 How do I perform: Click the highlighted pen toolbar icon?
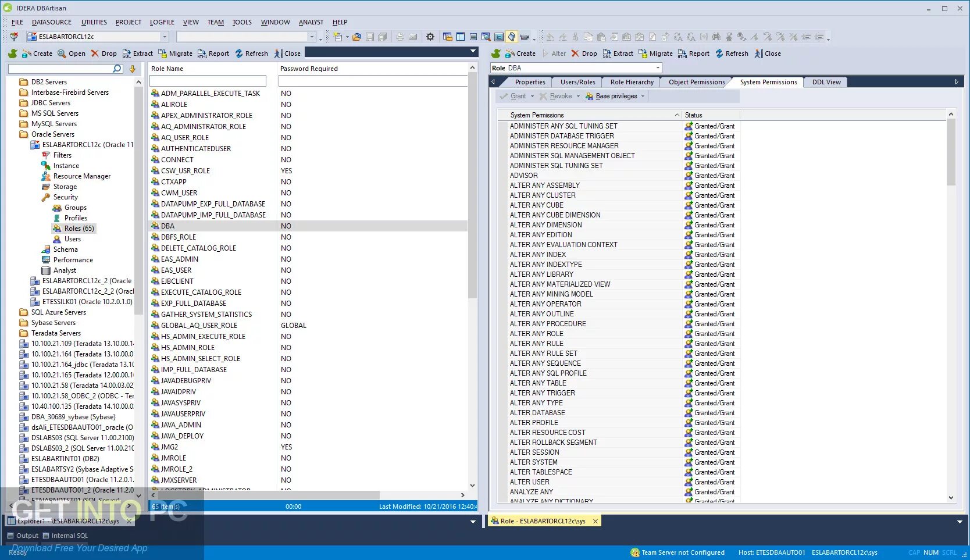511,37
